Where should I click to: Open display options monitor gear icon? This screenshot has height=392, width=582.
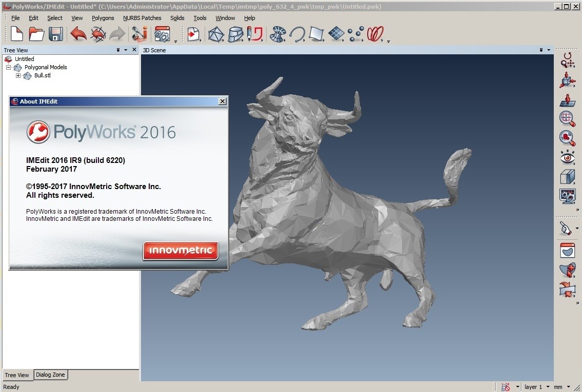567,196
